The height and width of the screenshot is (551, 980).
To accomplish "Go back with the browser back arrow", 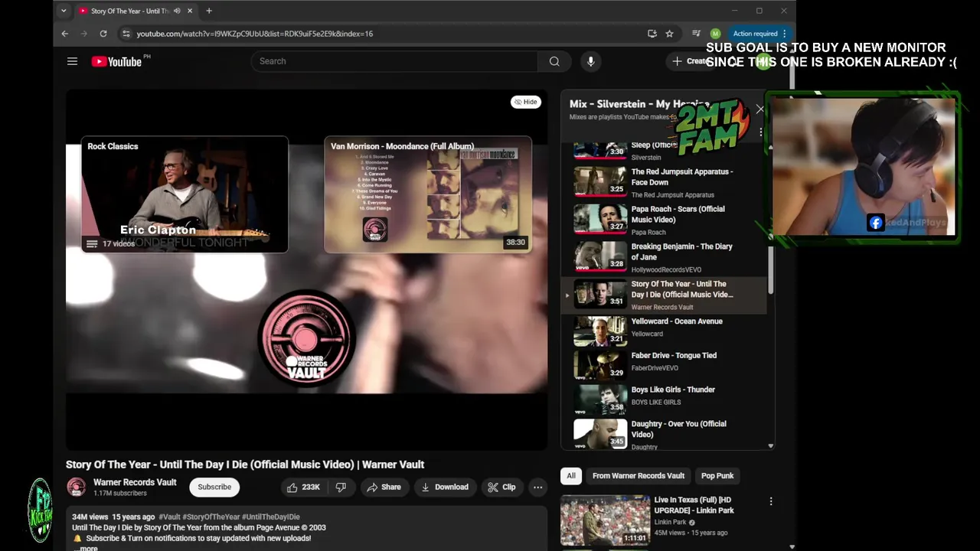I will tap(65, 34).
